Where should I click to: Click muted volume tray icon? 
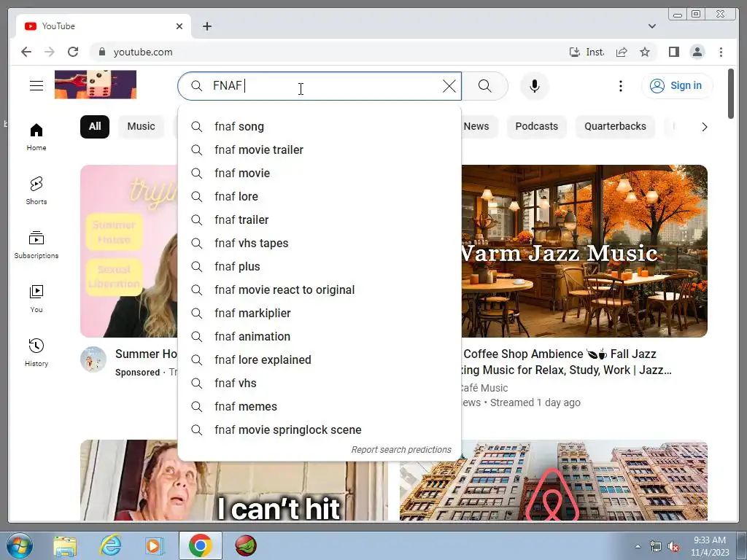tap(673, 547)
